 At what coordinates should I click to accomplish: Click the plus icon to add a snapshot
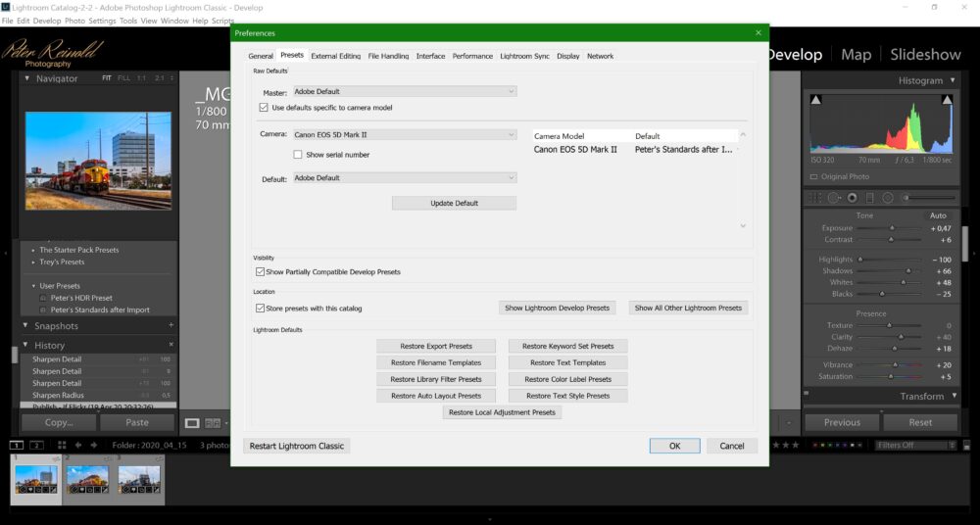(171, 325)
